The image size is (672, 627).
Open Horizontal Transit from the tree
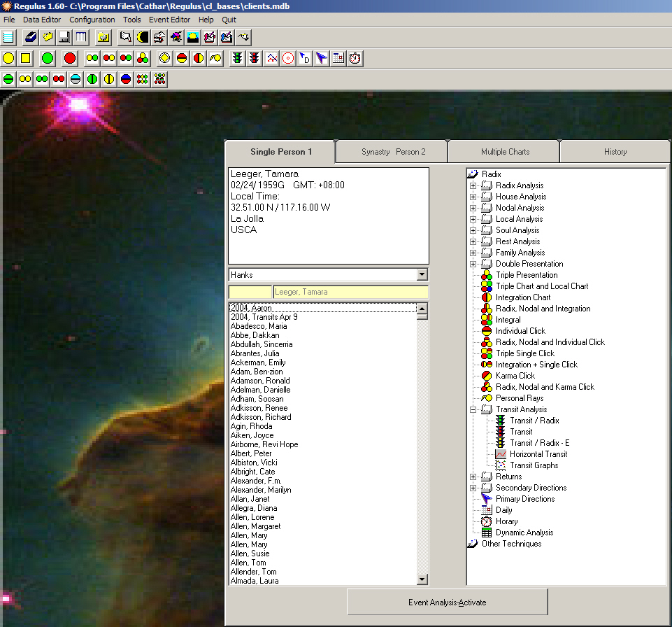tap(538, 454)
